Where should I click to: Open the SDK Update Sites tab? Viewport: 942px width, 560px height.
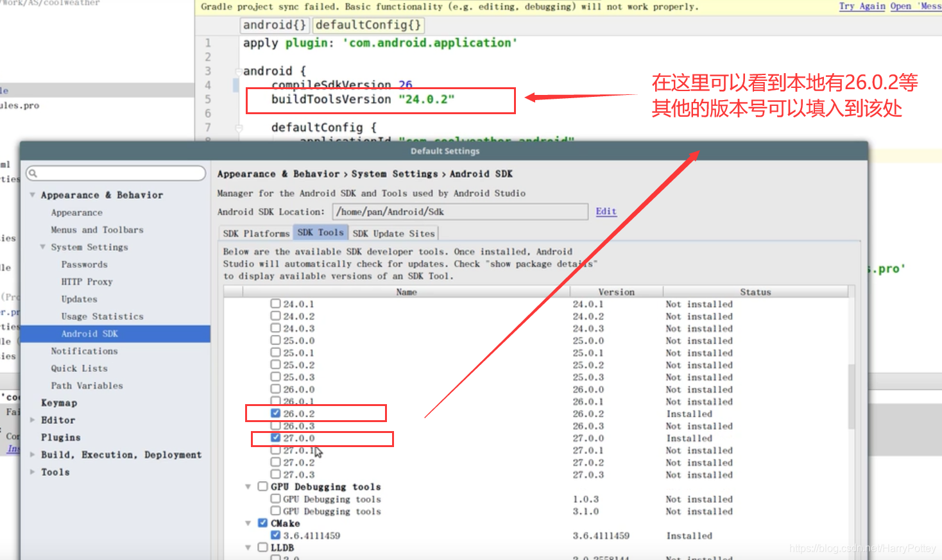click(394, 233)
